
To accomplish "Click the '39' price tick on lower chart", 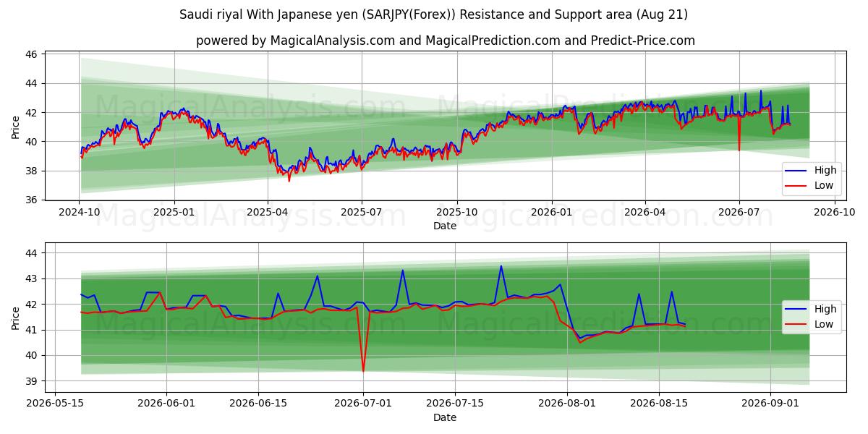I will 32,381.
